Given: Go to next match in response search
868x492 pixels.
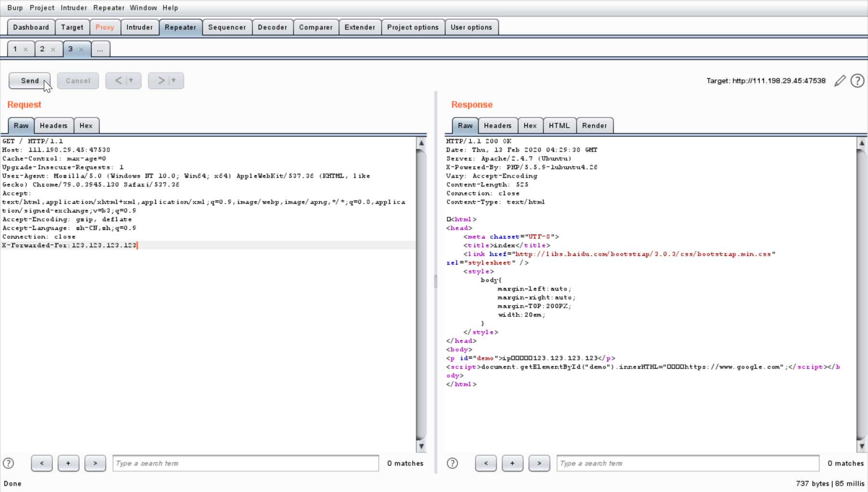Looking at the screenshot, I should click(x=539, y=463).
